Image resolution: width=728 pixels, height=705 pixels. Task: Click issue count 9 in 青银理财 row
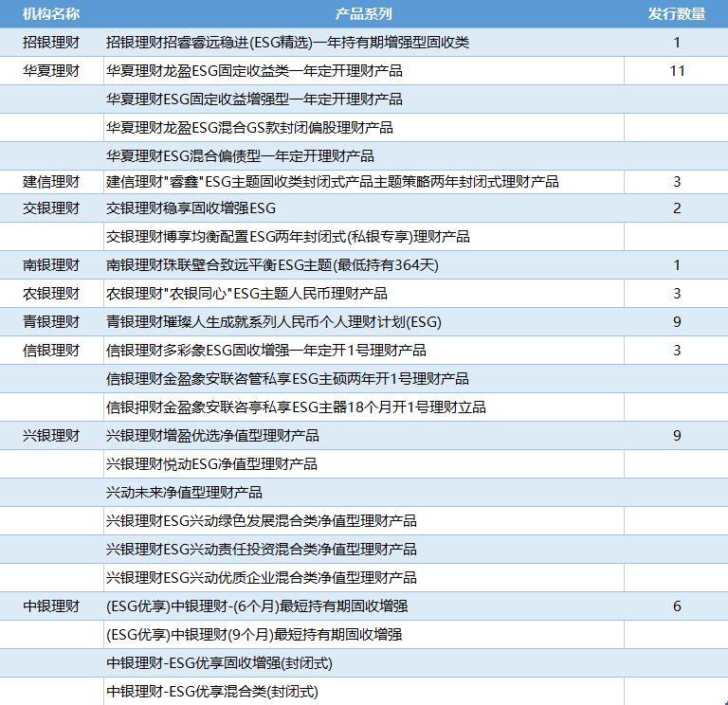[677, 321]
